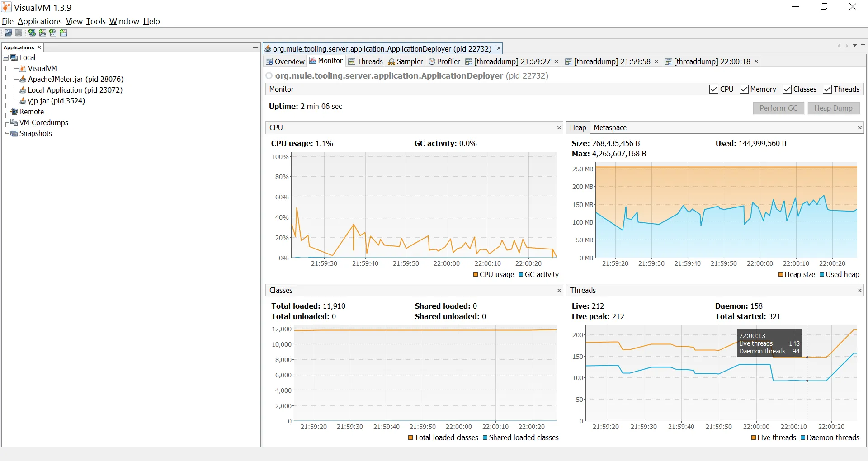This screenshot has width=868, height=461.
Task: Click the ApacheJMeter.jar Java icon
Action: 23,79
